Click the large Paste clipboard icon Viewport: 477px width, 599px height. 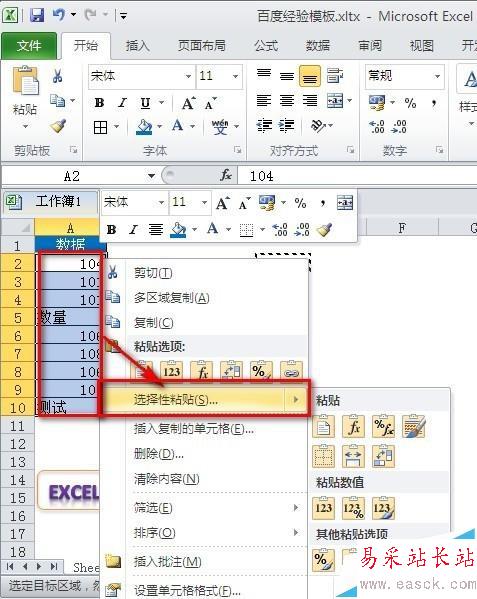(x=25, y=81)
